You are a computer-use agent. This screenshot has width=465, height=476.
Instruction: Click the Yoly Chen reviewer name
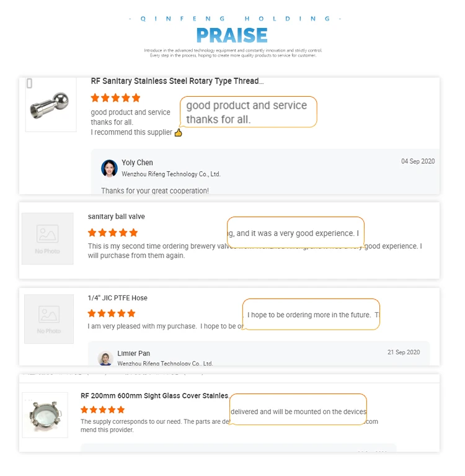[137, 163]
